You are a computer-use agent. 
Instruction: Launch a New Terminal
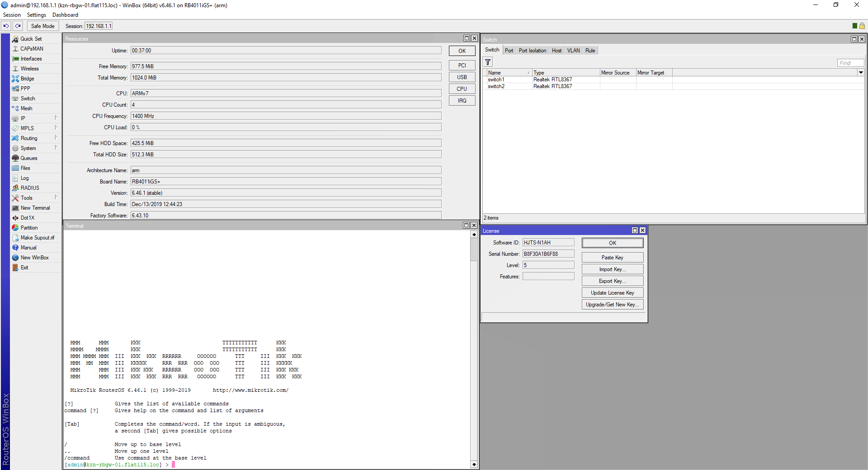pyautogui.click(x=35, y=208)
